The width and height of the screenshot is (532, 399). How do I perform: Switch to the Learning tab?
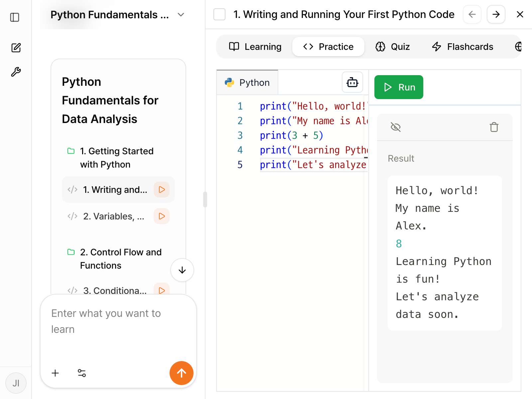coord(255,47)
